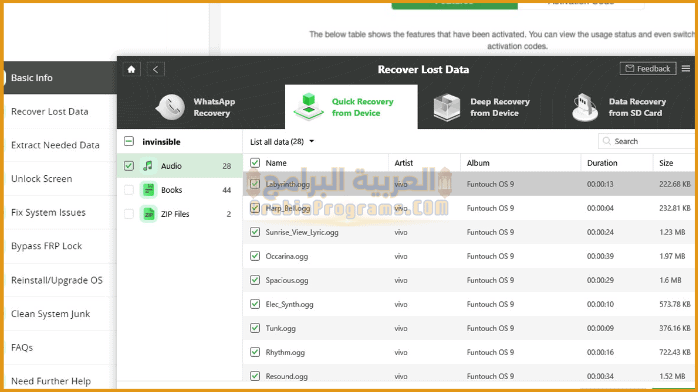The image size is (698, 392).
Task: Switch to Deep Recovery from Device tab
Action: point(484,107)
